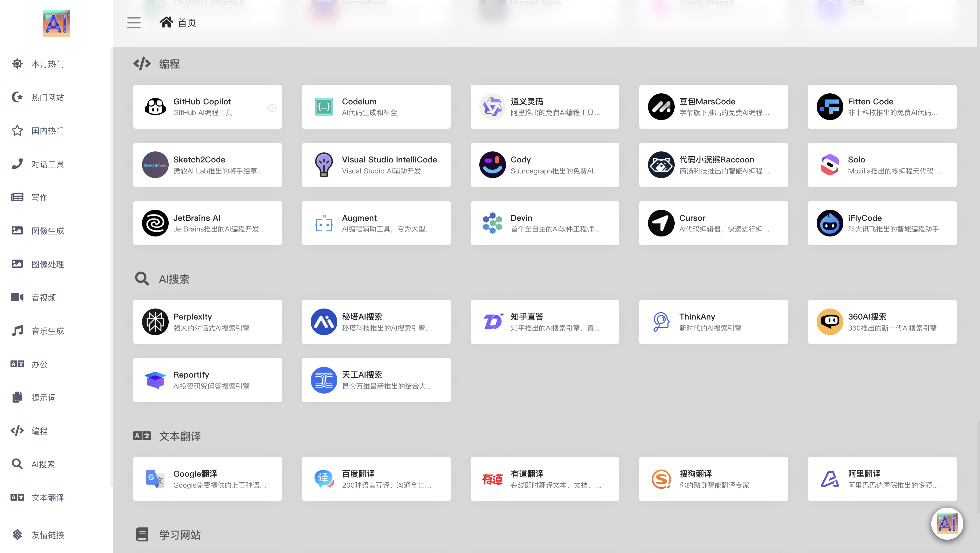980x553 pixels.
Task: Click the Perplexity logo icon
Action: pos(155,322)
